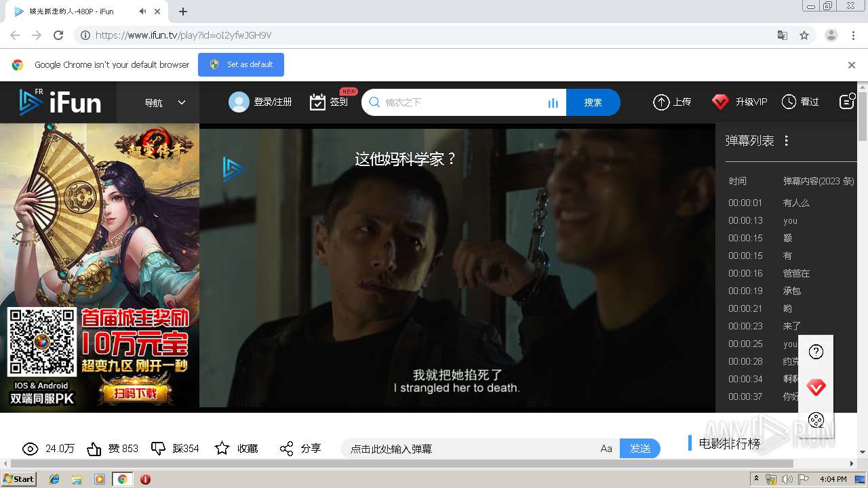Click the floating VIP diamond icon

tap(816, 388)
